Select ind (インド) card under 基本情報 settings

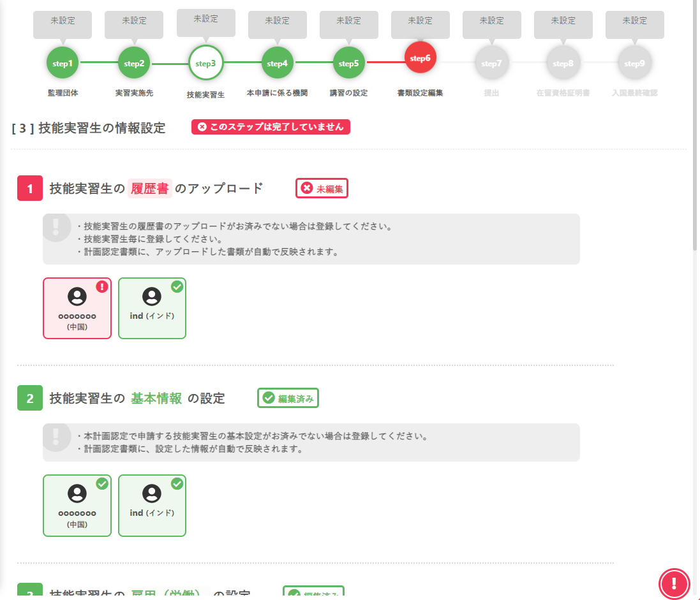pyautogui.click(x=152, y=505)
